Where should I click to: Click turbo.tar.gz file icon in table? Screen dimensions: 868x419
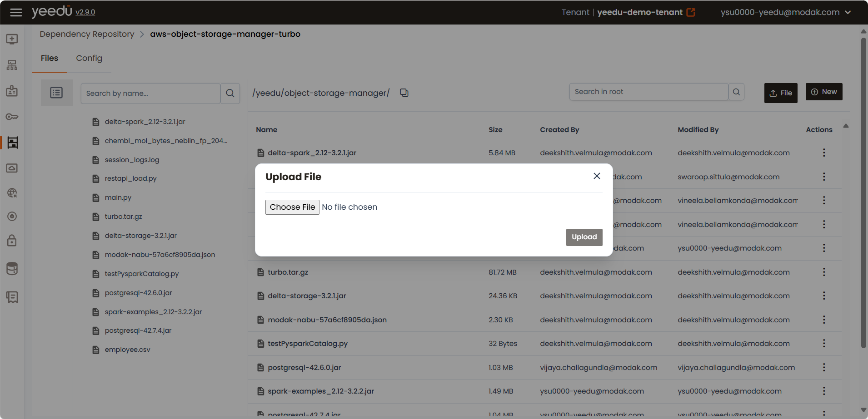point(260,272)
